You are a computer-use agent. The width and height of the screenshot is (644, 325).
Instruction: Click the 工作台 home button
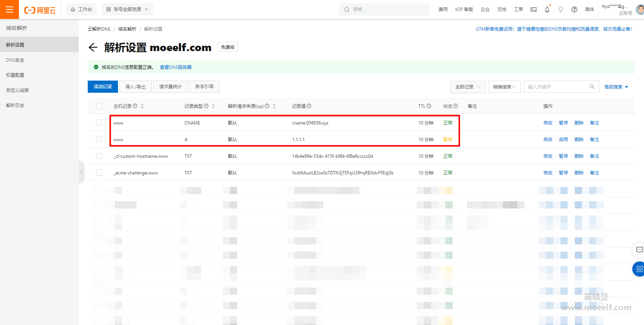click(x=81, y=9)
